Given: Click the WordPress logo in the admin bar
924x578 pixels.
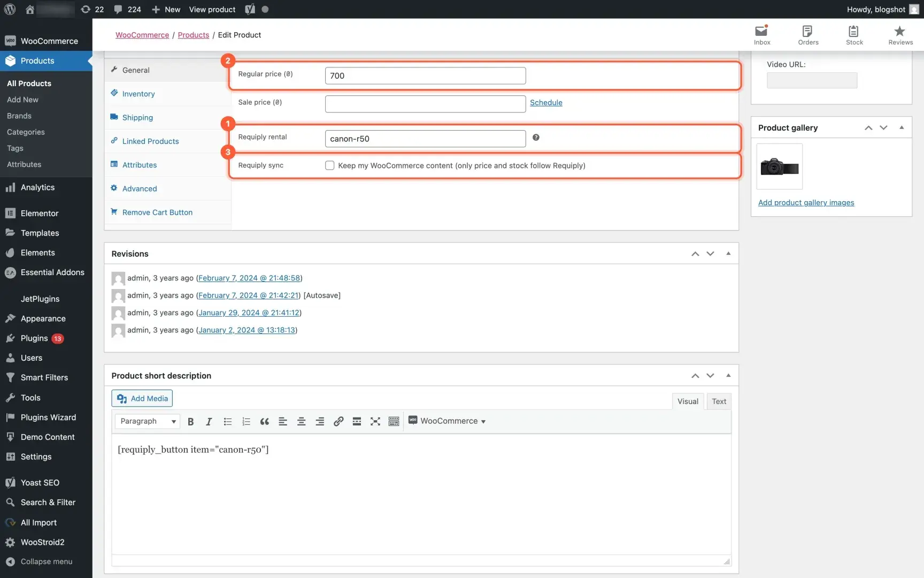Looking at the screenshot, I should coord(10,9).
